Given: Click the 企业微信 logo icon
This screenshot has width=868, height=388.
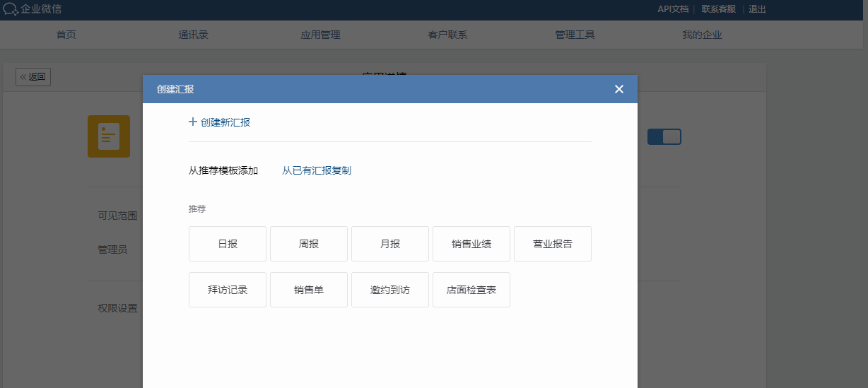Looking at the screenshot, I should 11,9.
